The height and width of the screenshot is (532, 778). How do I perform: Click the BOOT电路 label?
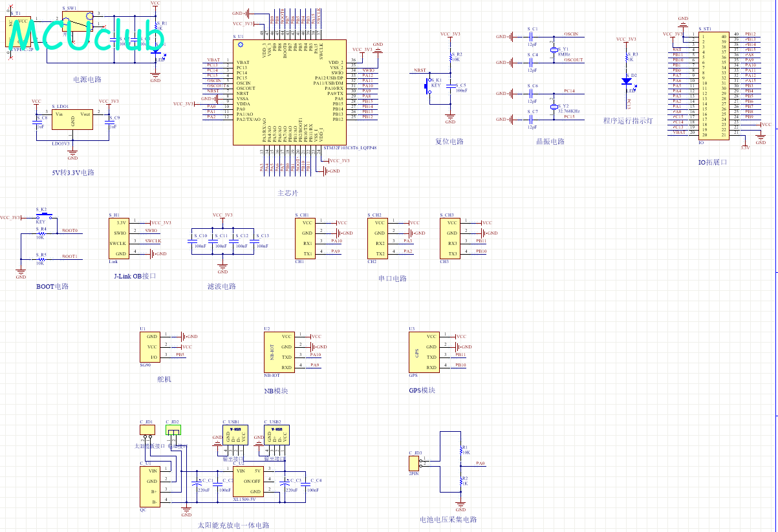coord(52,286)
